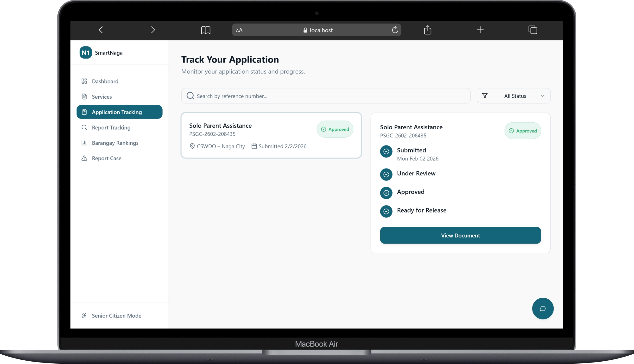Click 'Mon Feb 02 2026' submitted date
This screenshot has width=634, height=364.
418,158
